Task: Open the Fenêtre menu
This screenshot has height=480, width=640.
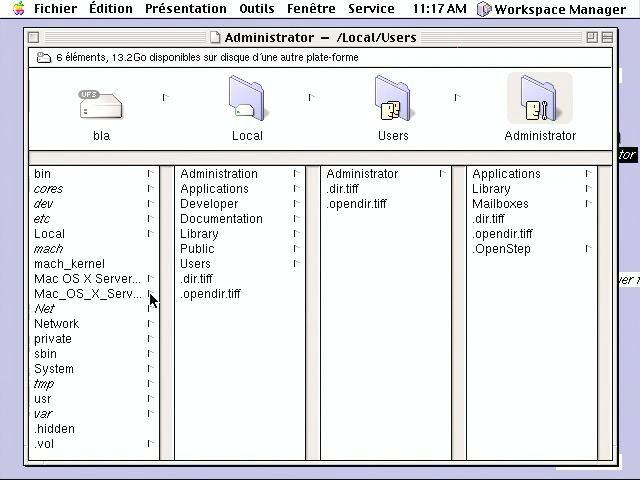Action: (311, 9)
